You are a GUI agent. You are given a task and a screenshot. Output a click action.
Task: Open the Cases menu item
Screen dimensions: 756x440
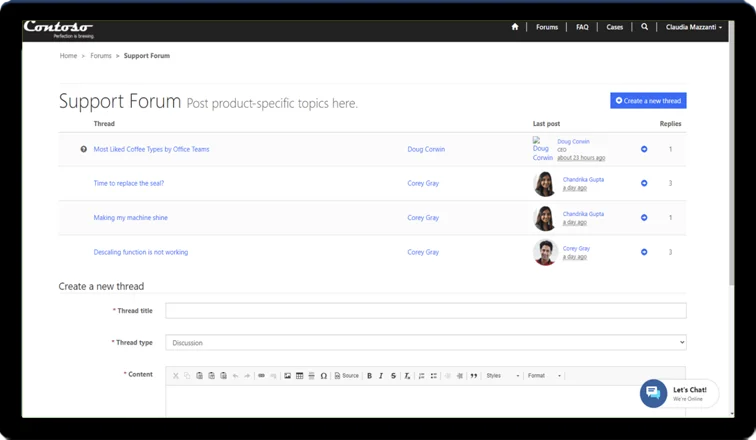coord(614,27)
